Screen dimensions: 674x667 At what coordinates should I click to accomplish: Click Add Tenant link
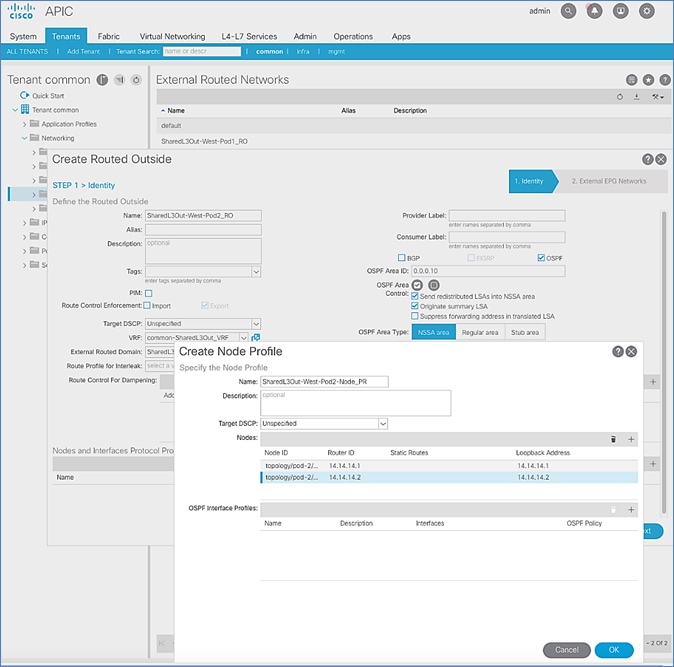pyautogui.click(x=83, y=52)
